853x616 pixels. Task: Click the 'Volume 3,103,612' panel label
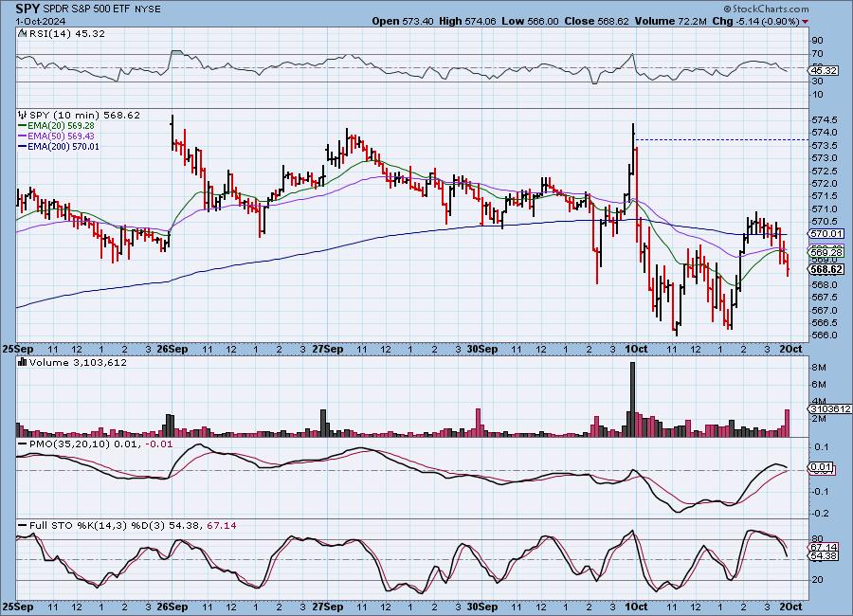click(x=78, y=362)
